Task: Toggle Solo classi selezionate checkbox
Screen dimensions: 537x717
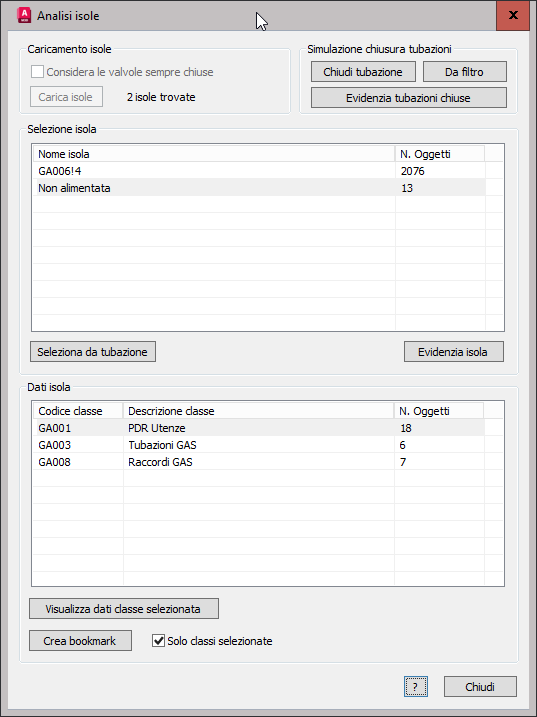Action: [158, 641]
